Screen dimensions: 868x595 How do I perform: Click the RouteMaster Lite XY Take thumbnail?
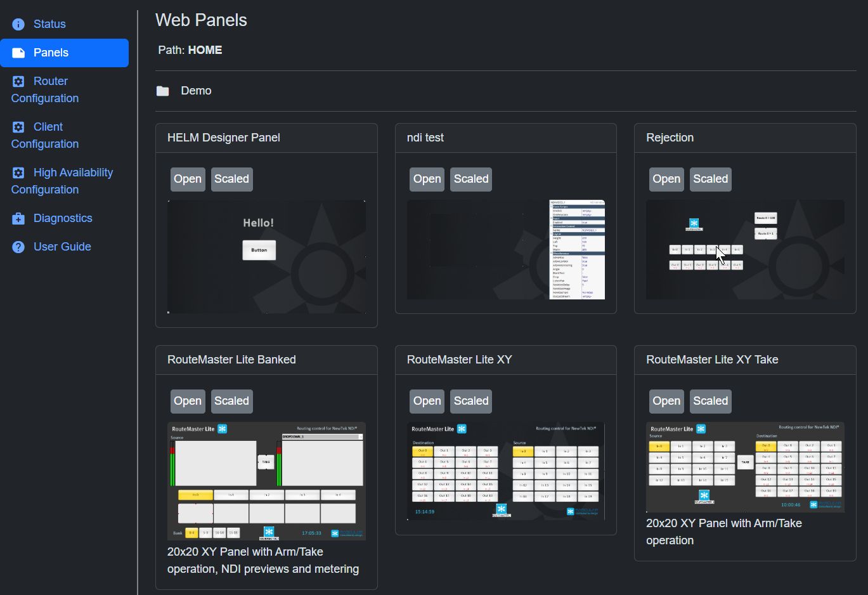(745, 467)
